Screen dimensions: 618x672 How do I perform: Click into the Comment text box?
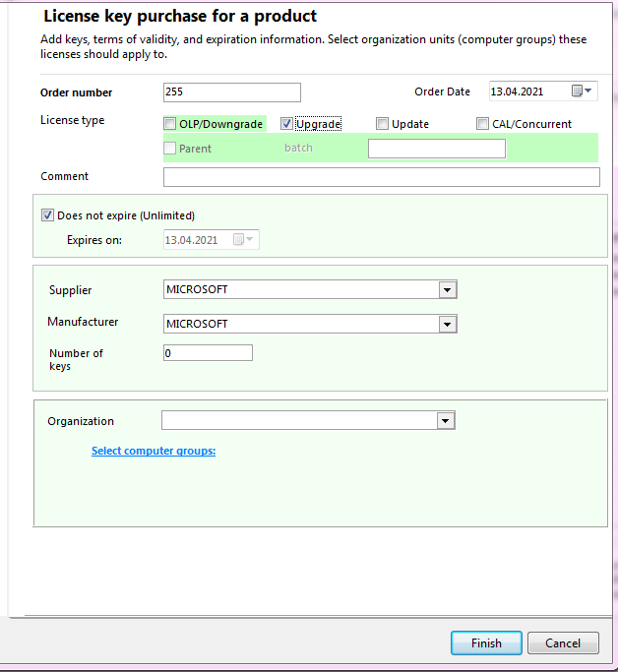point(381,177)
